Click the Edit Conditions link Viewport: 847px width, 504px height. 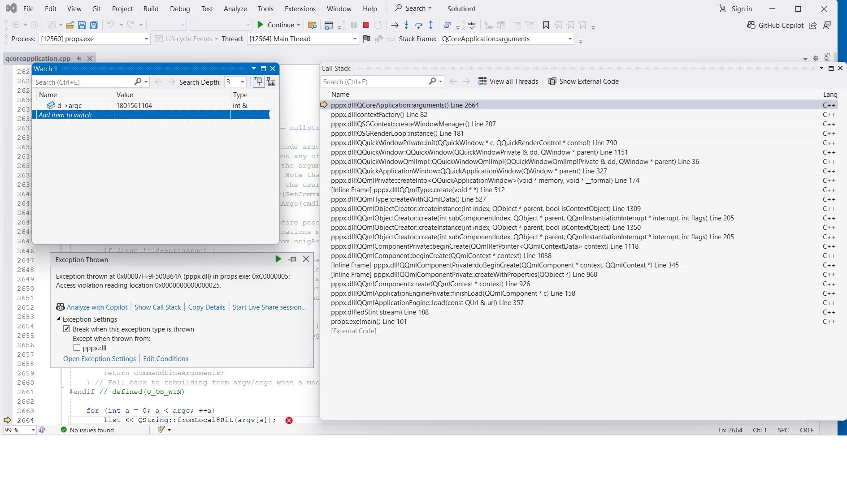(165, 358)
